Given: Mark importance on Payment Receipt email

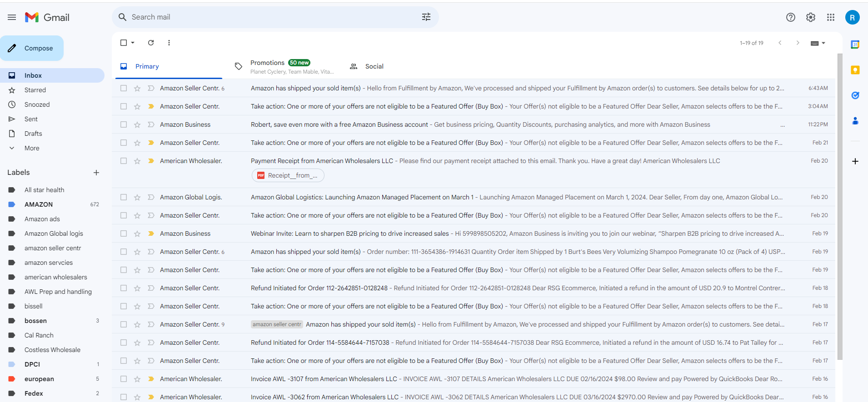Looking at the screenshot, I should pos(151,161).
